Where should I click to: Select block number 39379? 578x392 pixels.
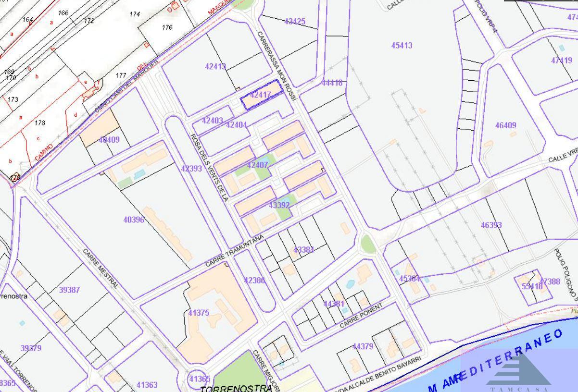coord(31,348)
